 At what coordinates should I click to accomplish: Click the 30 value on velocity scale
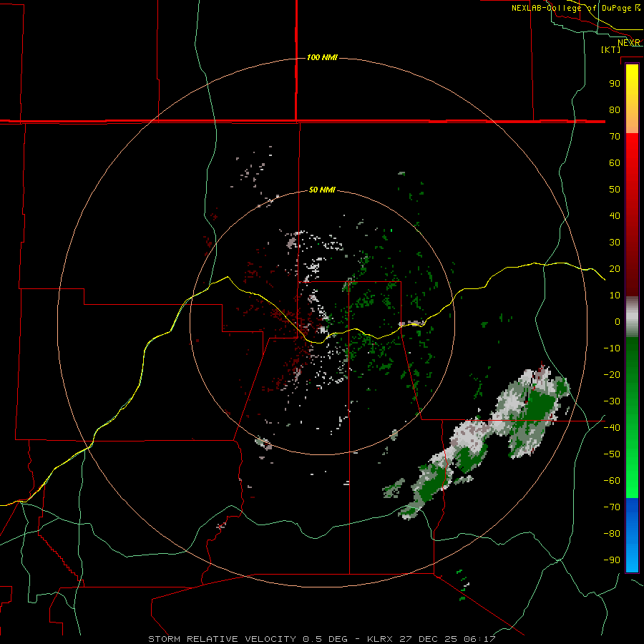click(615, 243)
